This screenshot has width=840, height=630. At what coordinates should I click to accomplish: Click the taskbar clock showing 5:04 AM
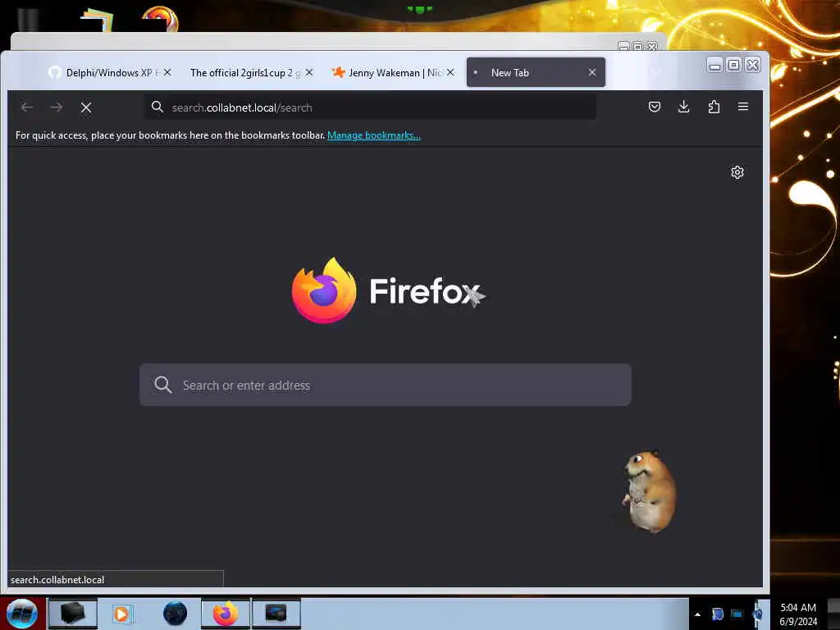pyautogui.click(x=798, y=614)
